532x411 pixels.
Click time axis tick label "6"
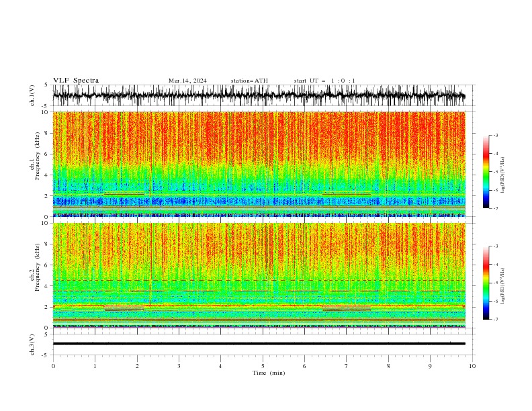pos(304,366)
